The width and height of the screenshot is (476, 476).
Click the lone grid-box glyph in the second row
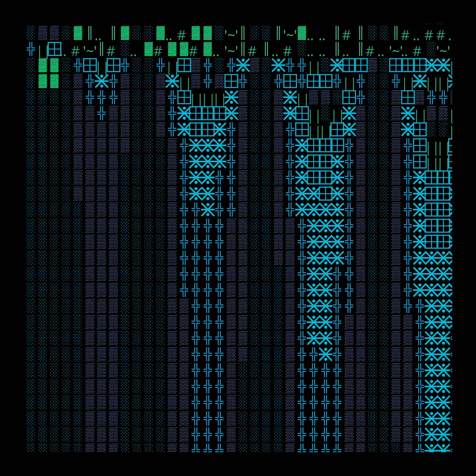[55, 49]
